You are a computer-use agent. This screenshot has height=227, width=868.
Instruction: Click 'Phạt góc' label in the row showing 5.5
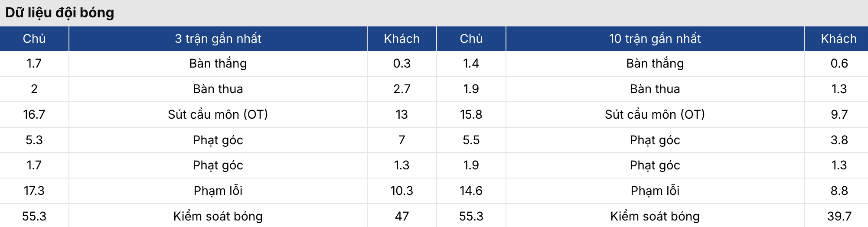pos(655,140)
